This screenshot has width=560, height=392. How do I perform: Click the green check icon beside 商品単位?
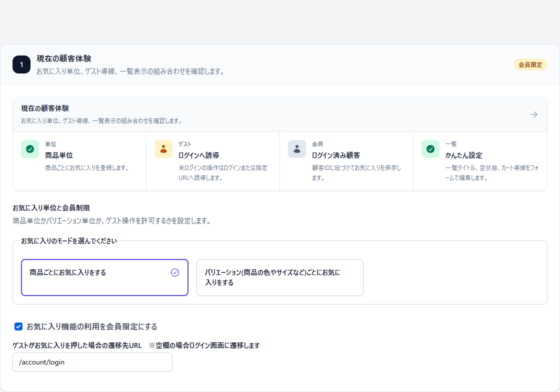30,149
